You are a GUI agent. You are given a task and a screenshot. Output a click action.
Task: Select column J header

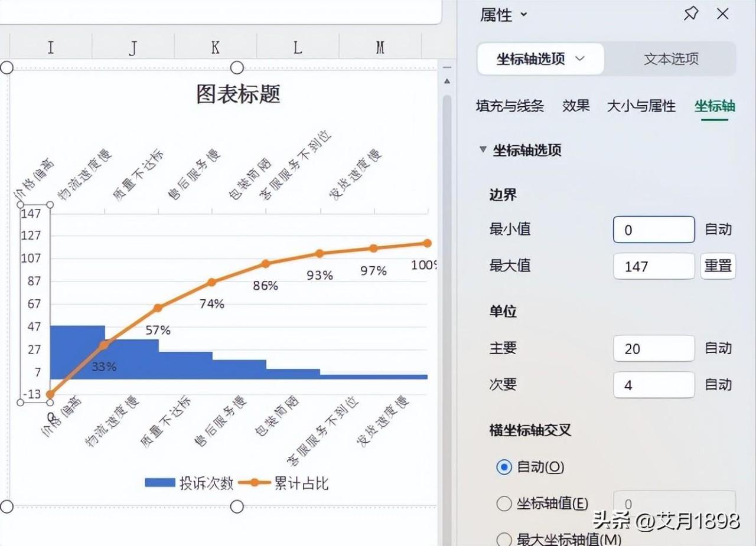pos(133,47)
